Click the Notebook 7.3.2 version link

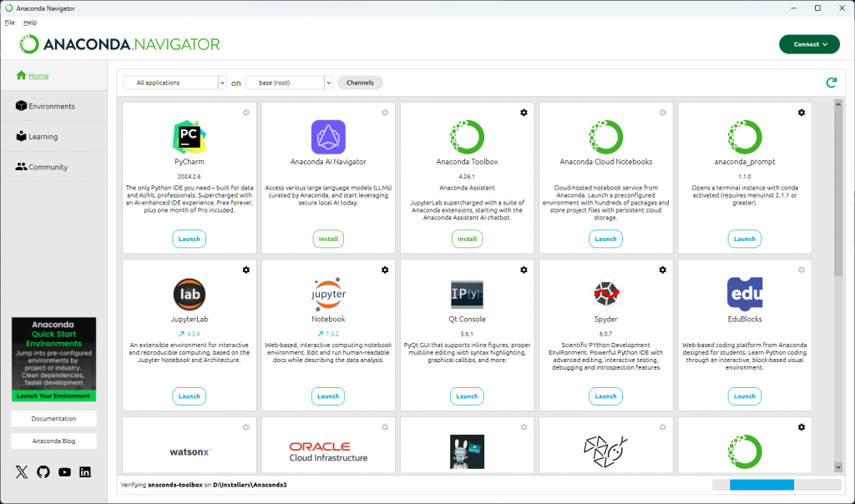coord(328,334)
